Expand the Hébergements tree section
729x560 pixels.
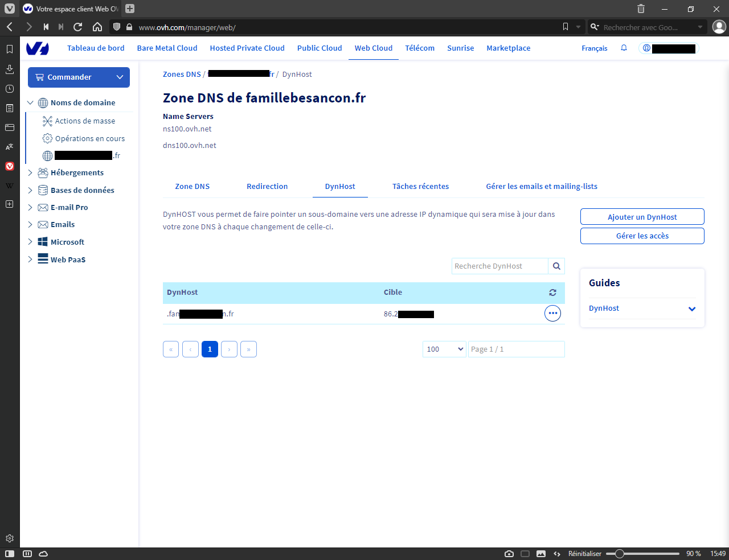click(x=30, y=173)
